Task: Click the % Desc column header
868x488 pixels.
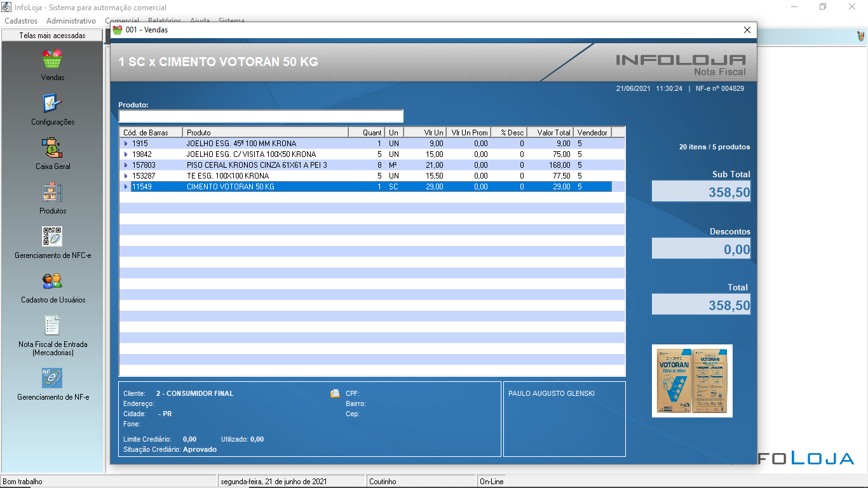Action: point(510,132)
